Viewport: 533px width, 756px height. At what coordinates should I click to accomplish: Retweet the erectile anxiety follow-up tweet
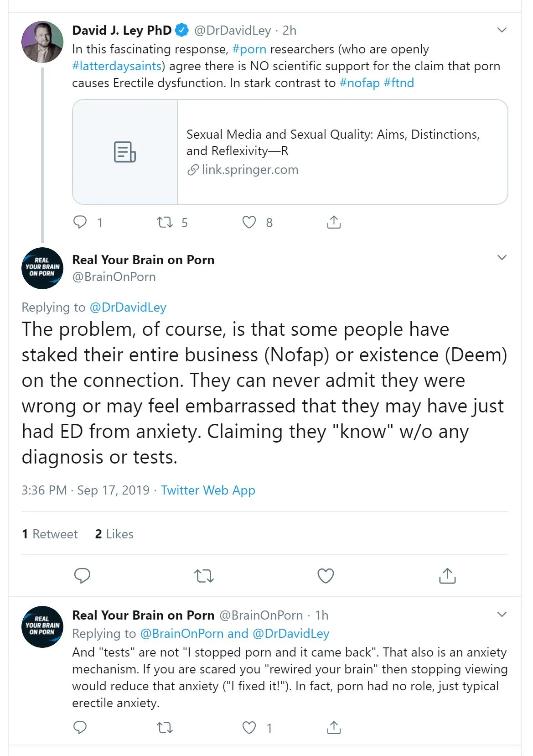pos(165,727)
